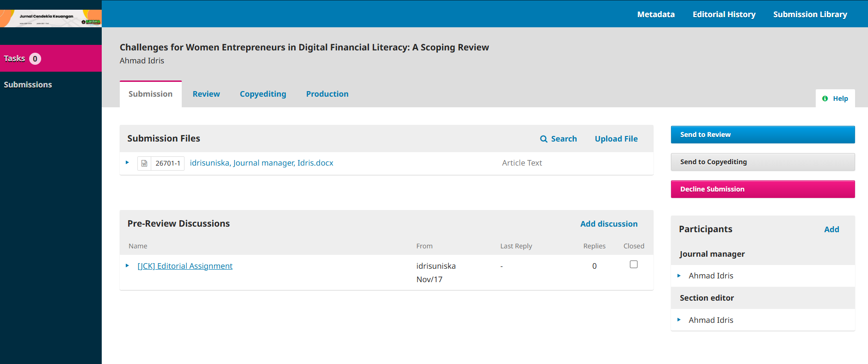Open the Copyediting tab

pos(263,94)
